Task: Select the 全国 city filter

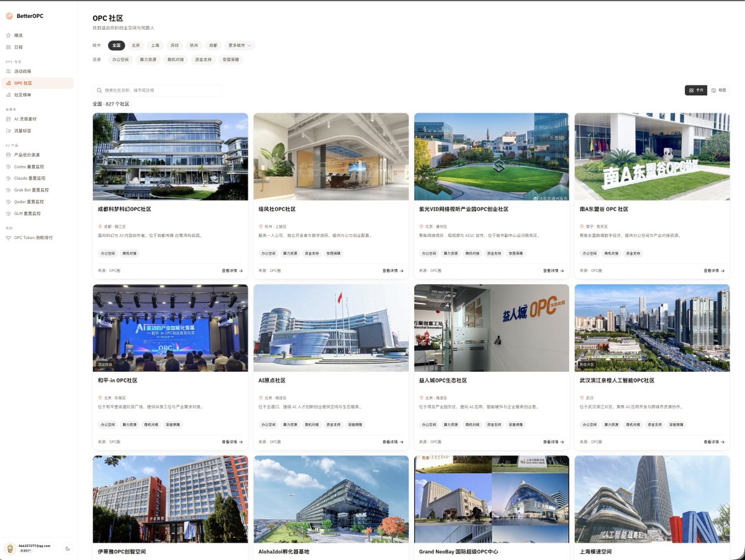Action: coord(117,45)
